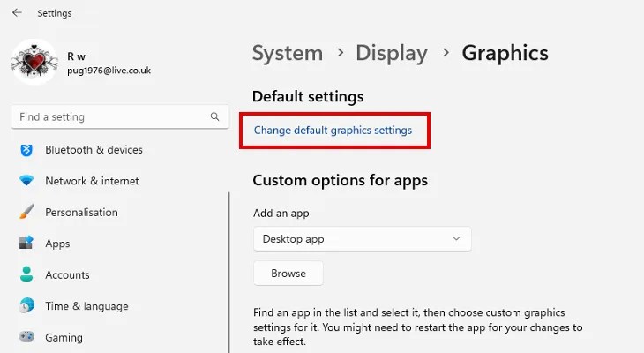The image size is (644, 353).
Task: Hit the search magnifier icon
Action: tap(214, 116)
